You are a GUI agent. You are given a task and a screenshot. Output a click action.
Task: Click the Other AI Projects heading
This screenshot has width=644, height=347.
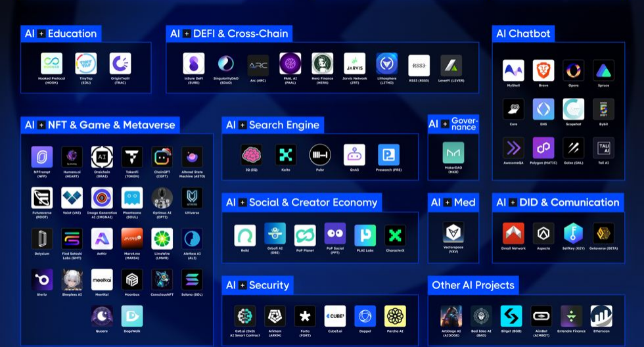click(x=472, y=285)
